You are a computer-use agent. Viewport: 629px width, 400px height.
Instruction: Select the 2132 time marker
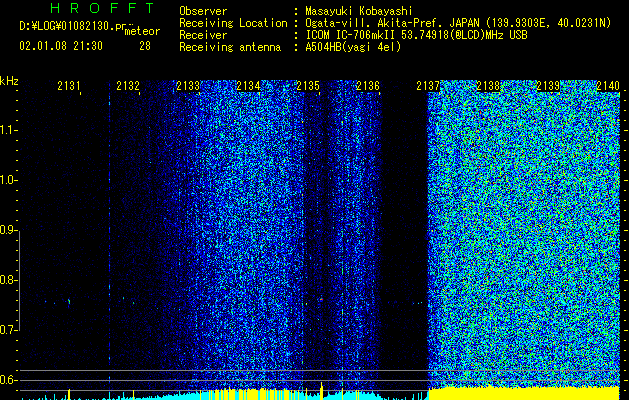tap(128, 86)
